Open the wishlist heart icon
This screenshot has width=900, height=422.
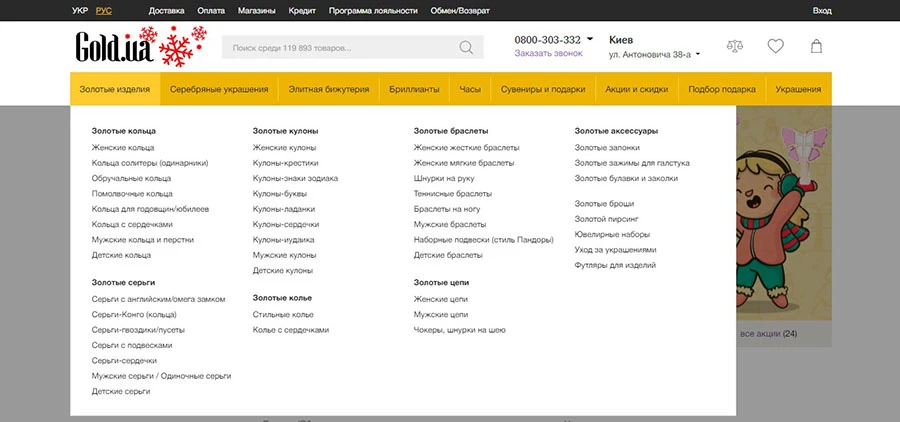click(x=775, y=47)
